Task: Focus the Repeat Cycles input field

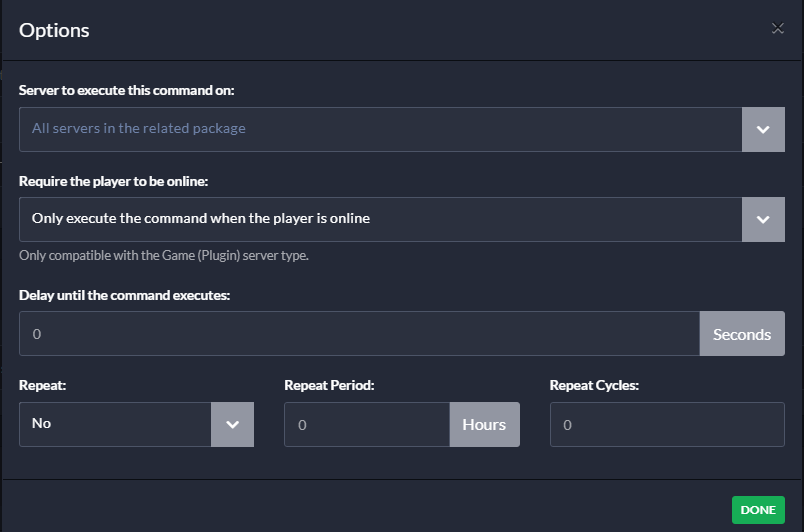Action: click(x=667, y=424)
